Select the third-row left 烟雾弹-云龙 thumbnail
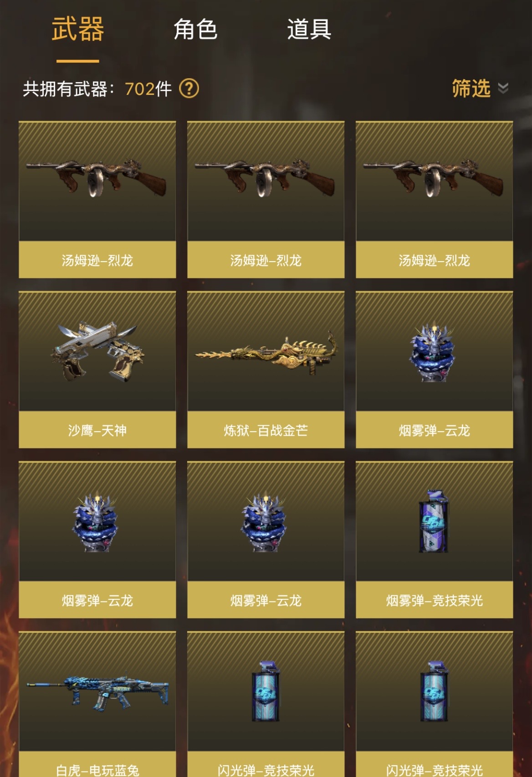 [97, 522]
